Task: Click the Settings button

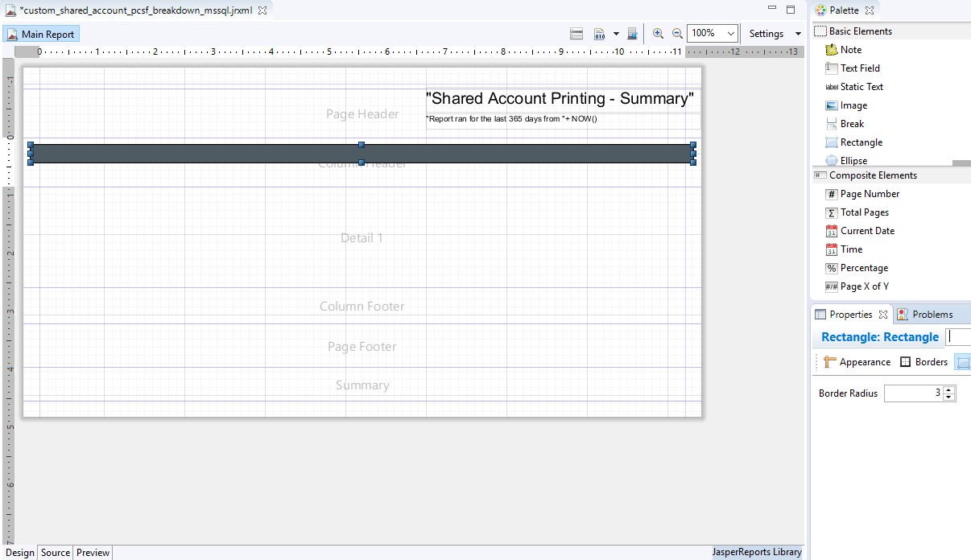Action: (x=766, y=34)
